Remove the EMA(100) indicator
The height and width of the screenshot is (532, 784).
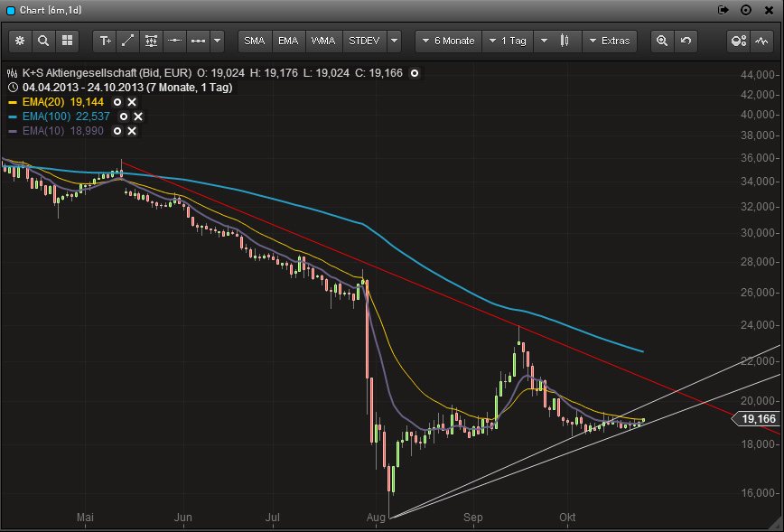138,117
